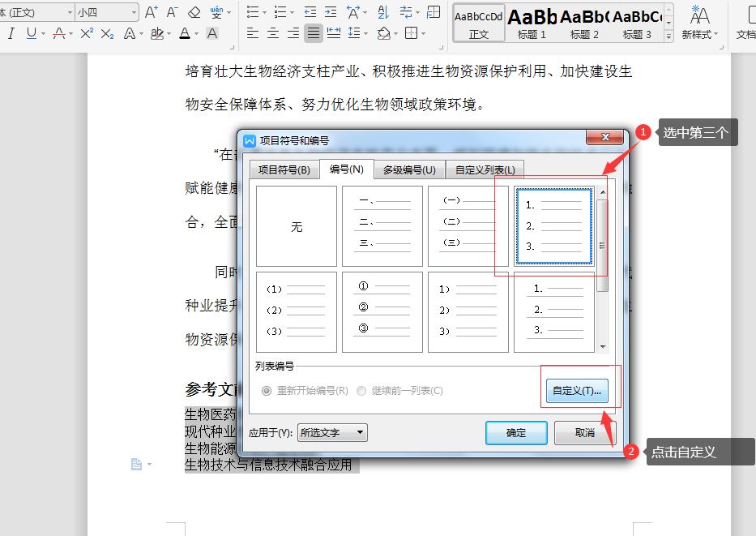Click the clear formatting eraser icon
The height and width of the screenshot is (536, 756).
pos(194,12)
